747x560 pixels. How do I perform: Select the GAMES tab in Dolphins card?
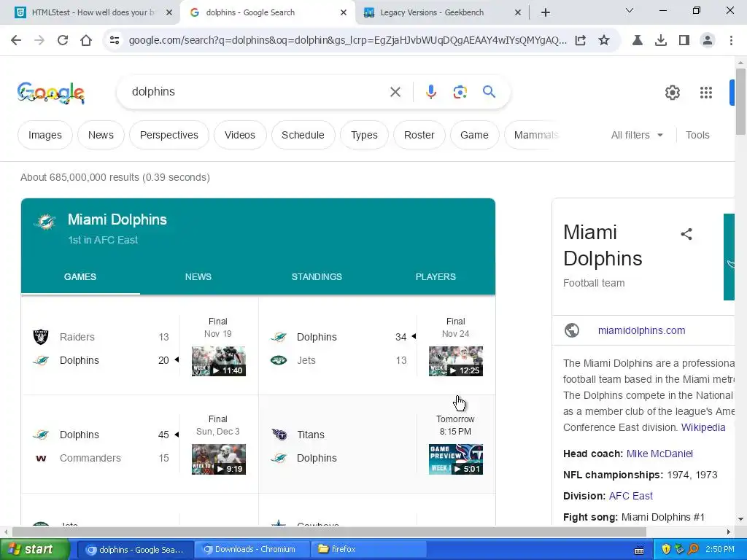pos(80,276)
